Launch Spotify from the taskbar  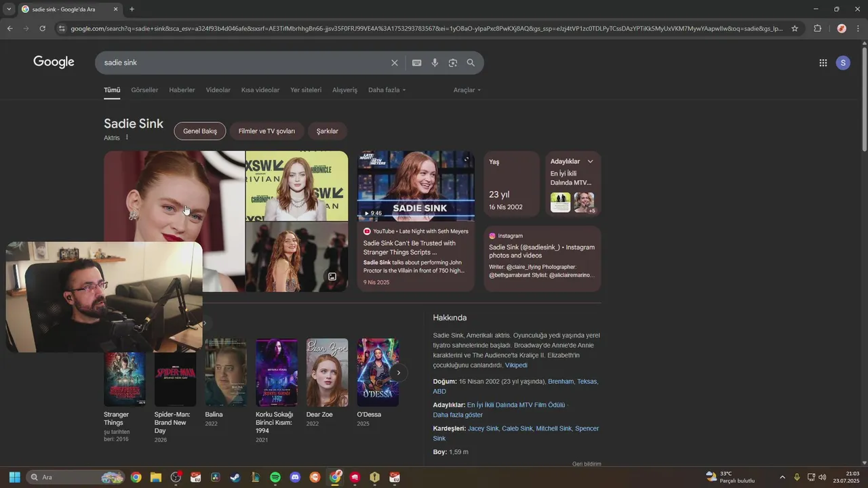(275, 477)
